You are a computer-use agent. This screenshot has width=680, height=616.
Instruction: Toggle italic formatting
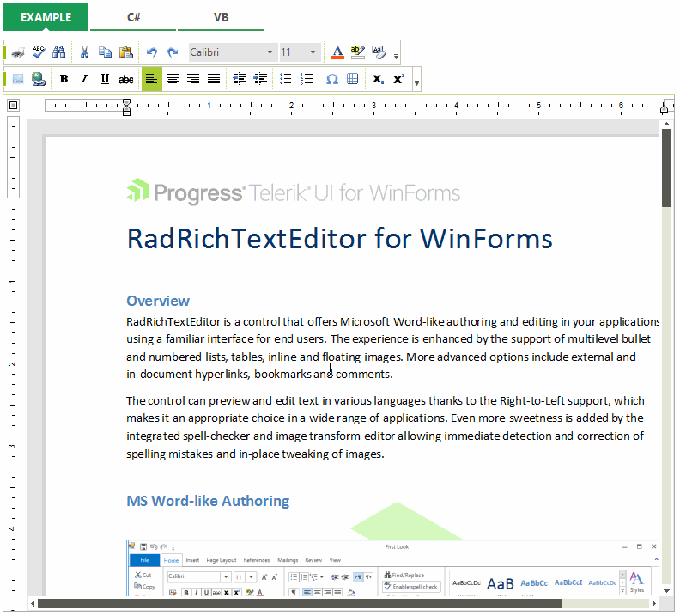(x=84, y=79)
